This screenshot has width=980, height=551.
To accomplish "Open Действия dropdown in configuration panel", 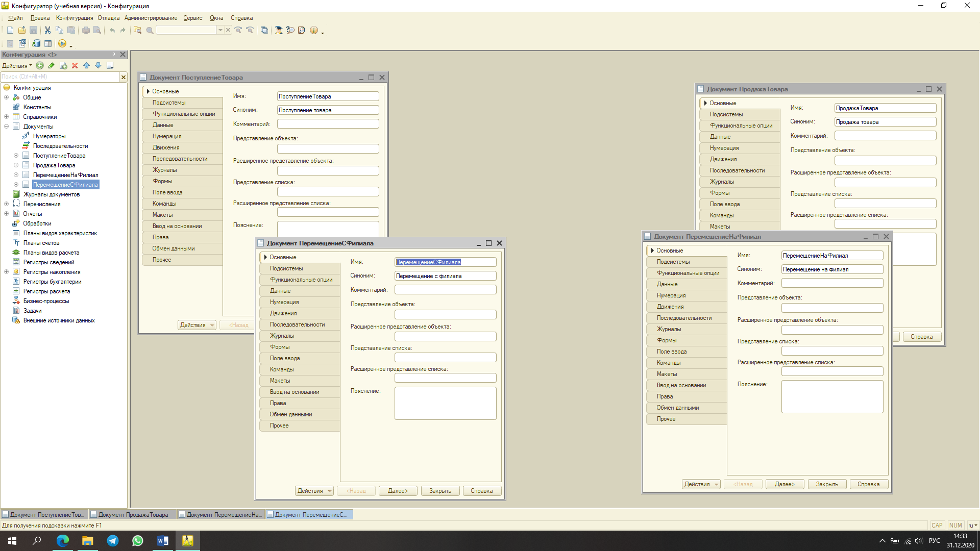I will tap(17, 66).
